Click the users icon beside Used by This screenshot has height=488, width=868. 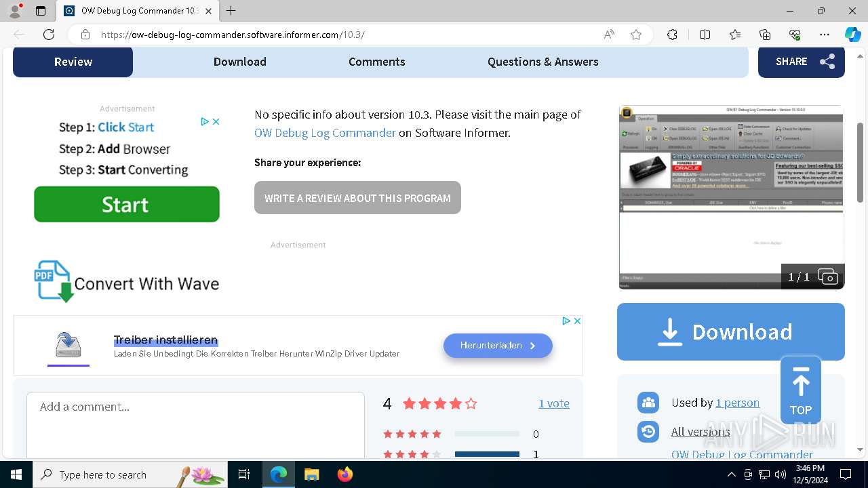pyautogui.click(x=648, y=403)
